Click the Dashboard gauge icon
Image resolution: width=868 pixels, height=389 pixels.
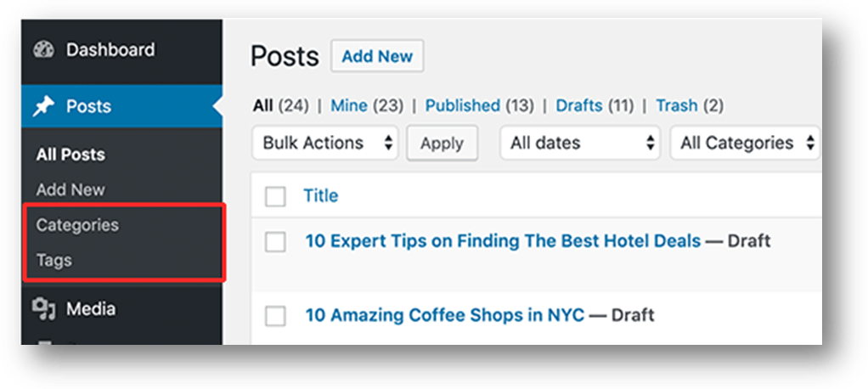coord(43,50)
